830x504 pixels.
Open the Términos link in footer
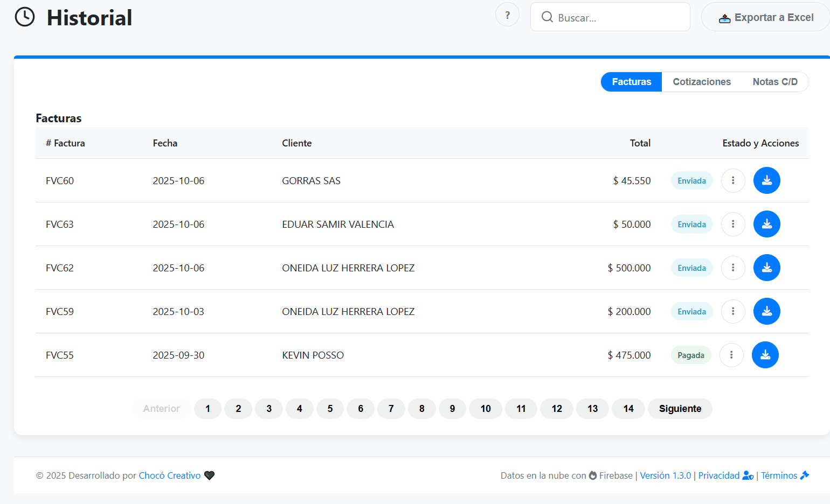[x=779, y=475]
